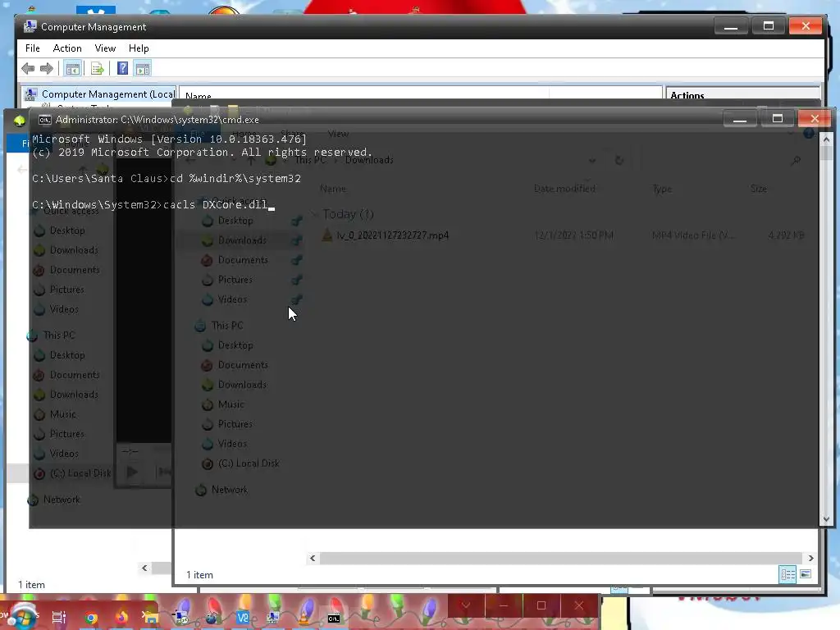Toggle Show/Hide Action Pane toolbar icon
Image resolution: width=840 pixels, height=630 pixels.
click(x=143, y=69)
